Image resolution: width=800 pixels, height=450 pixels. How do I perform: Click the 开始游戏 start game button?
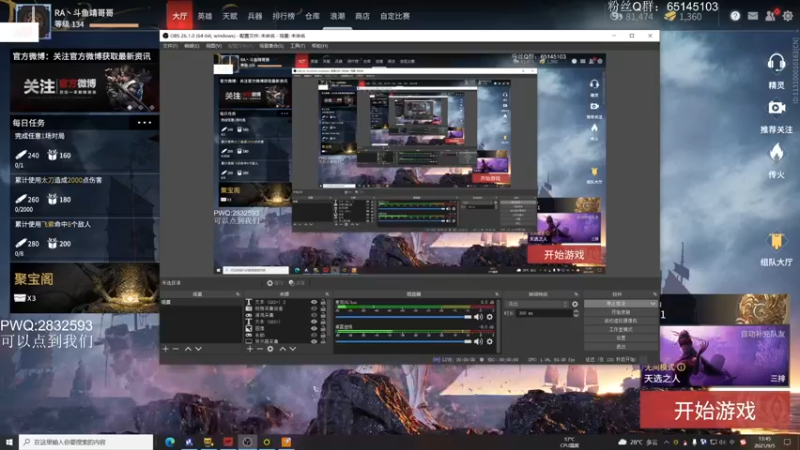tap(715, 411)
